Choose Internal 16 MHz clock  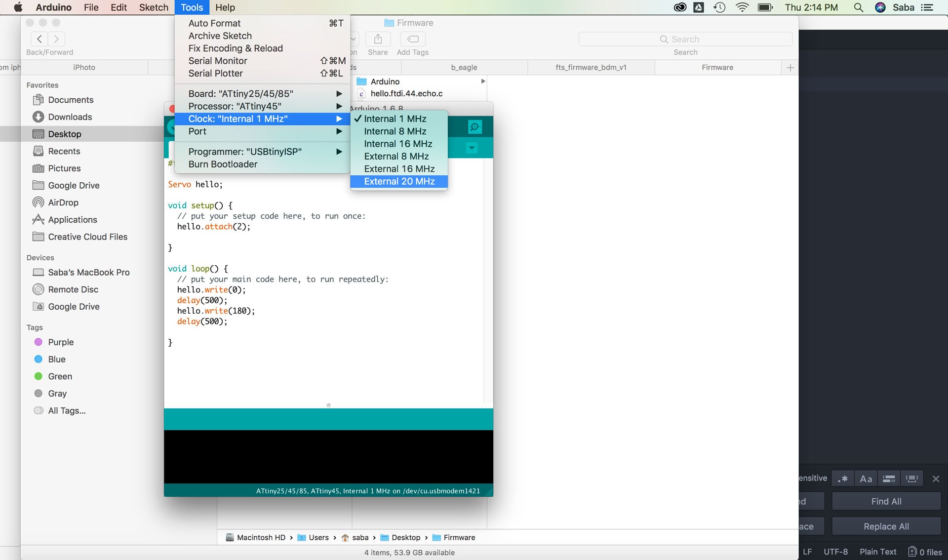[399, 144]
